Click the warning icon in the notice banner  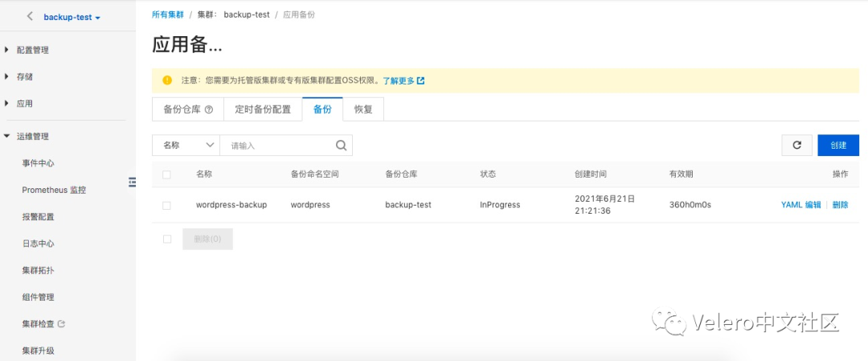167,80
